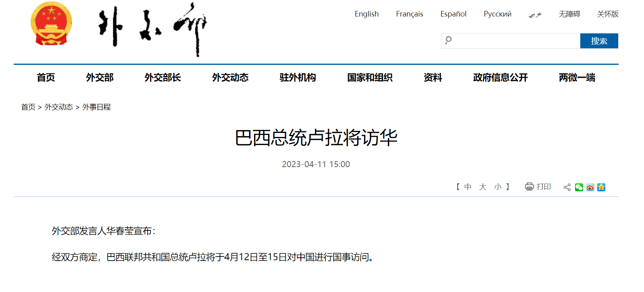Share to Sina Weibo icon

click(590, 187)
